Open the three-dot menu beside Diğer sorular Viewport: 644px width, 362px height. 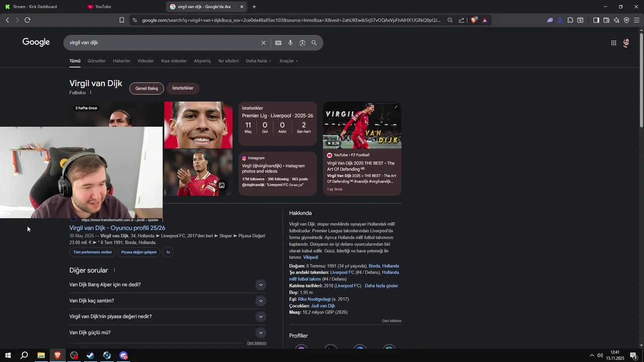point(114,270)
